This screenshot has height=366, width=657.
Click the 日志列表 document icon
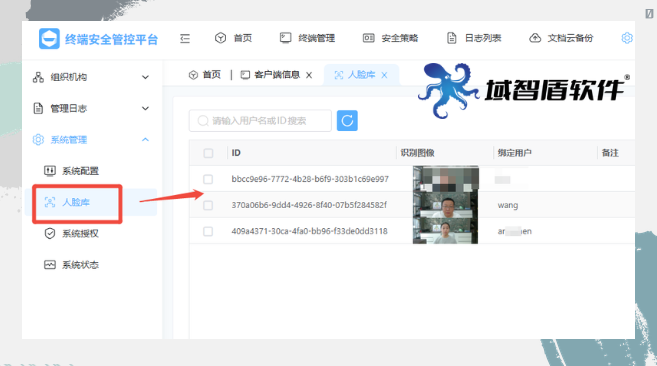coord(451,38)
